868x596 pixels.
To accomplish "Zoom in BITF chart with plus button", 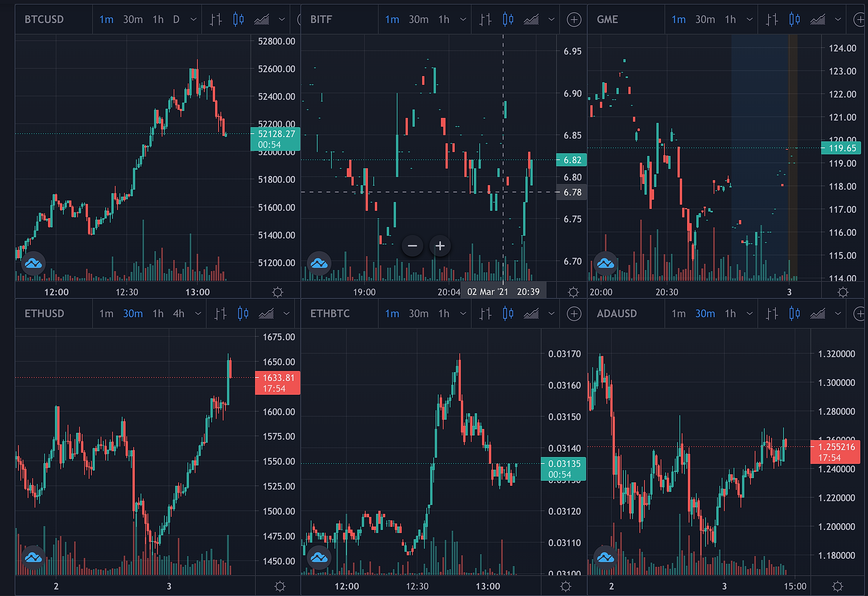I will 440,246.
